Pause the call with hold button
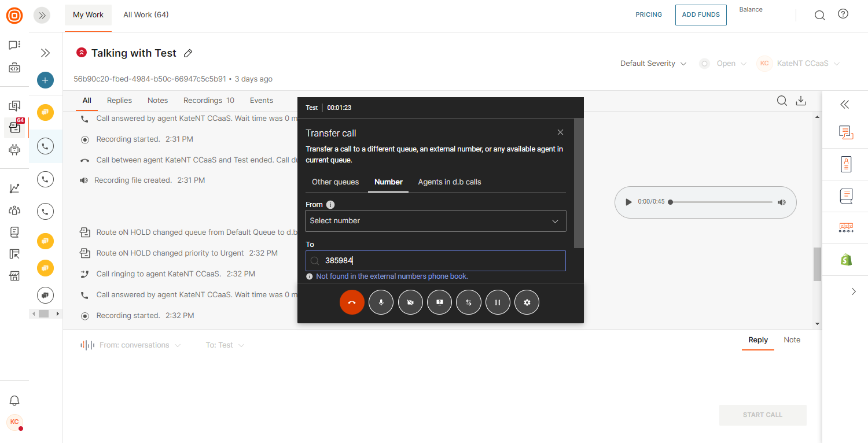The height and width of the screenshot is (443, 868). coord(498,302)
